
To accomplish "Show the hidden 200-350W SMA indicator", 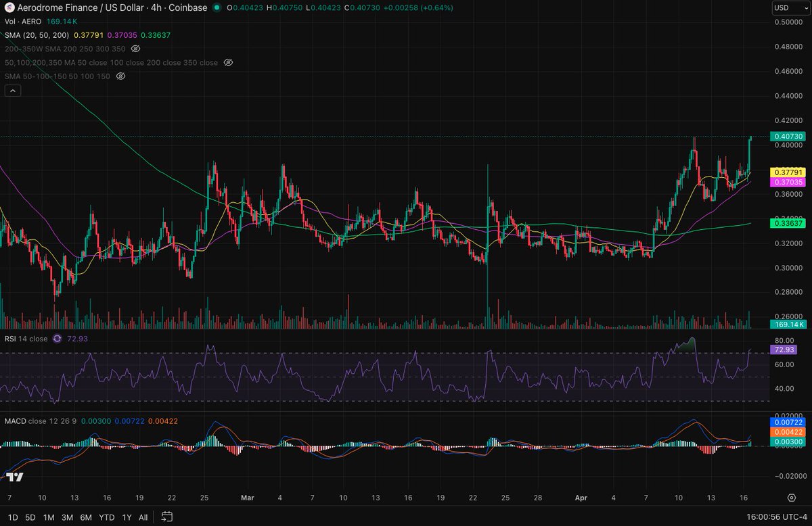I will [135, 49].
